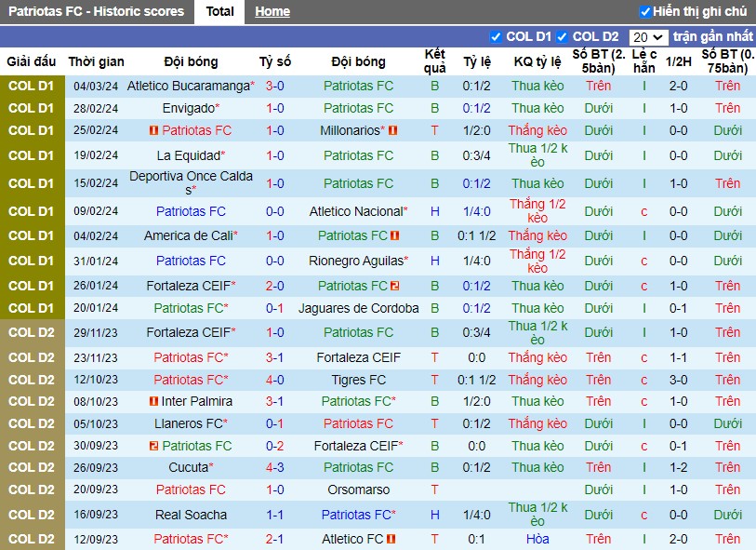This screenshot has height=550, width=756.
Task: Toggle the Hiển thị ghi chú checkbox
Action: point(644,11)
